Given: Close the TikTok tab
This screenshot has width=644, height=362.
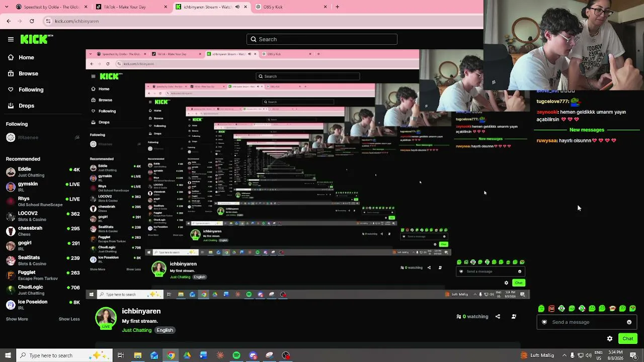Looking at the screenshot, I should (166, 7).
